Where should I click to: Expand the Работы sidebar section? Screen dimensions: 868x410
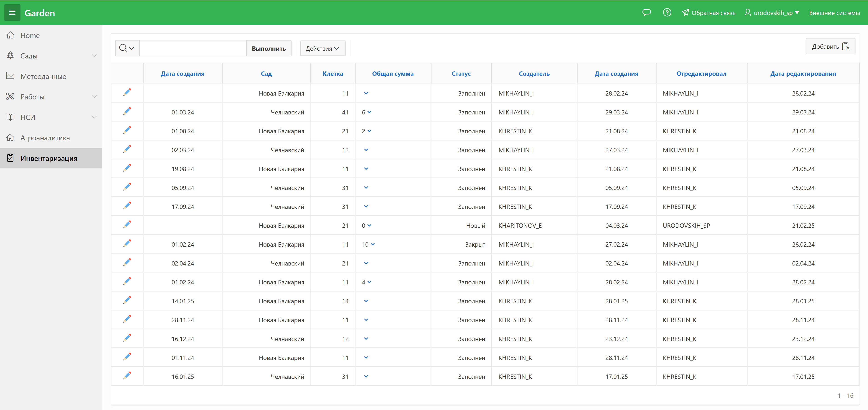(x=94, y=97)
